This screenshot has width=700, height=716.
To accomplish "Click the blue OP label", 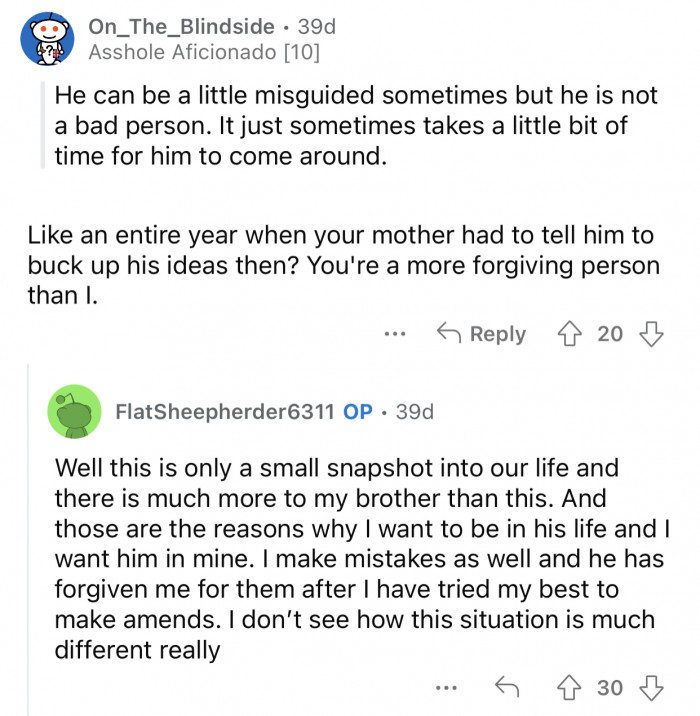I will [358, 412].
